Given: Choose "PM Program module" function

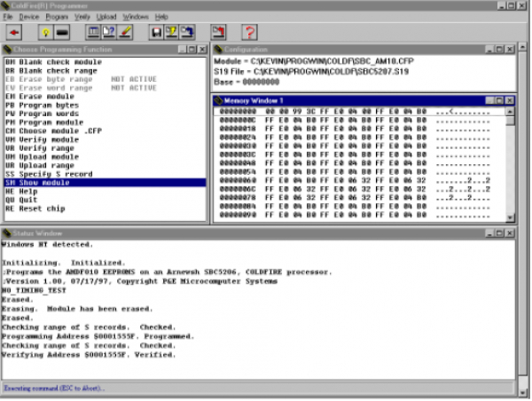Looking at the screenshot, I should click(43, 123).
